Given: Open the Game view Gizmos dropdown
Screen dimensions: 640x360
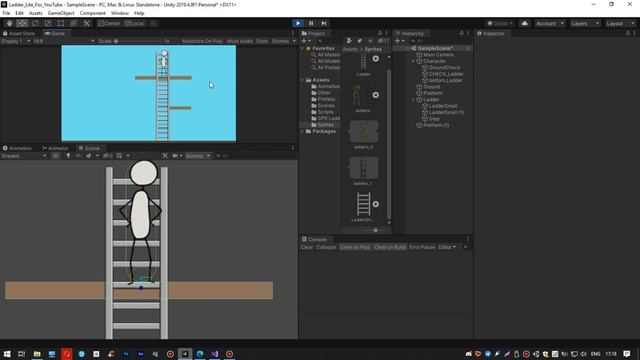Looking at the screenshot, I should pos(283,41).
